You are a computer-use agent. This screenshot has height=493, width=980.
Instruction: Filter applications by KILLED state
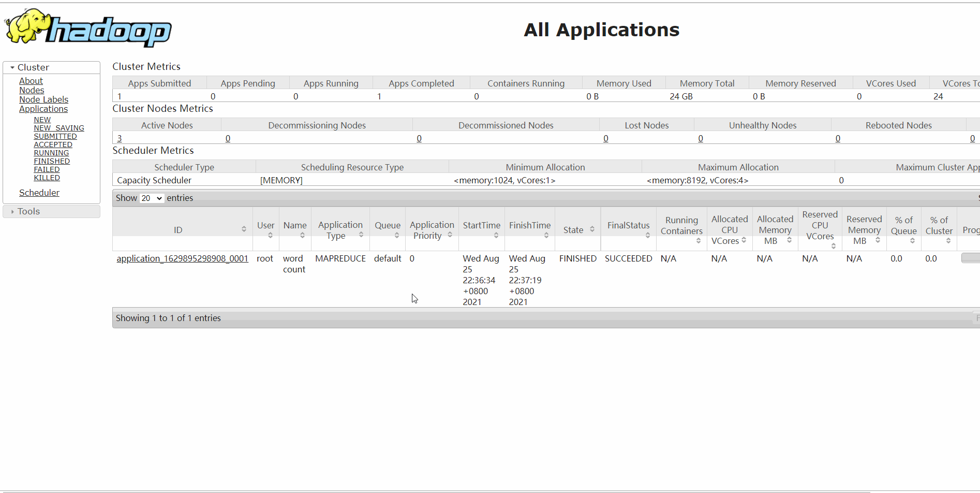pyautogui.click(x=47, y=178)
